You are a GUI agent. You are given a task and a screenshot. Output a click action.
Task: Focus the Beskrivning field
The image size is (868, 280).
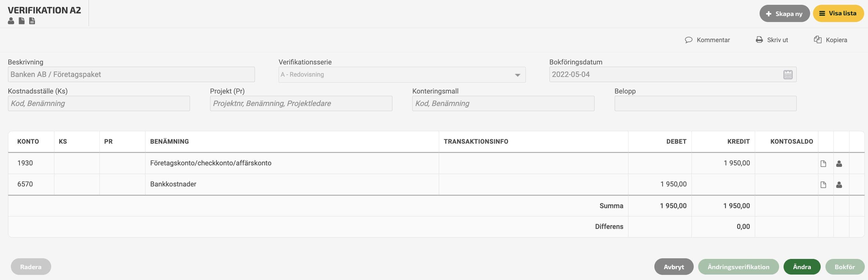131,74
